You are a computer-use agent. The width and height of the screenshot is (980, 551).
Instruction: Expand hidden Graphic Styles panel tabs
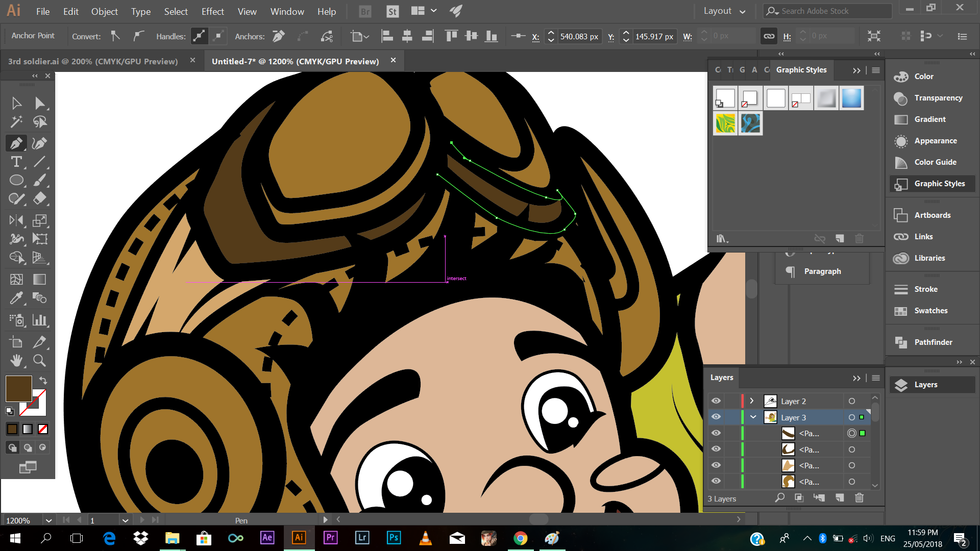856,70
